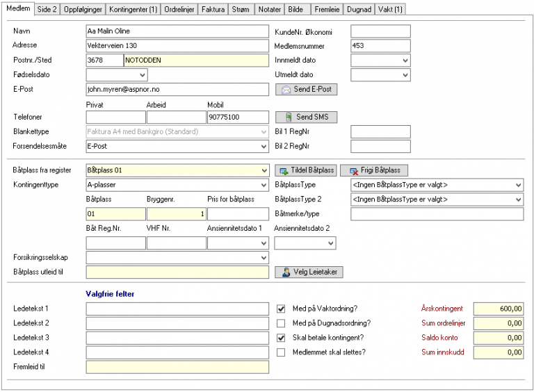The image size is (534, 392).
Task: Click the Send E-Post envelope icon
Action: (286, 90)
